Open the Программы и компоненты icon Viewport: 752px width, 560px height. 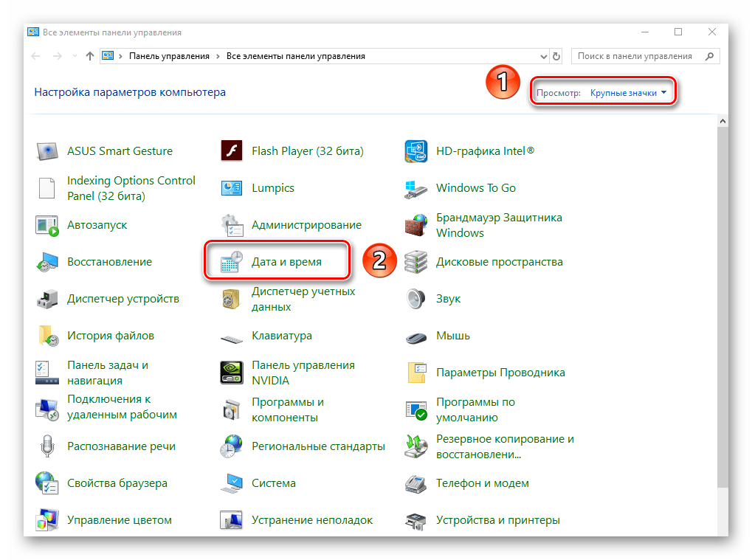pos(232,410)
